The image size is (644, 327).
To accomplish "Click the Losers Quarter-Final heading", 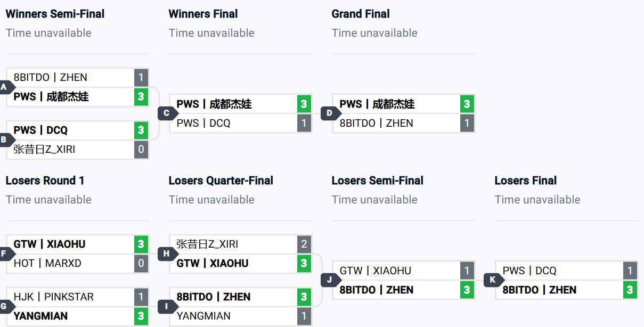I will click(x=221, y=181).
